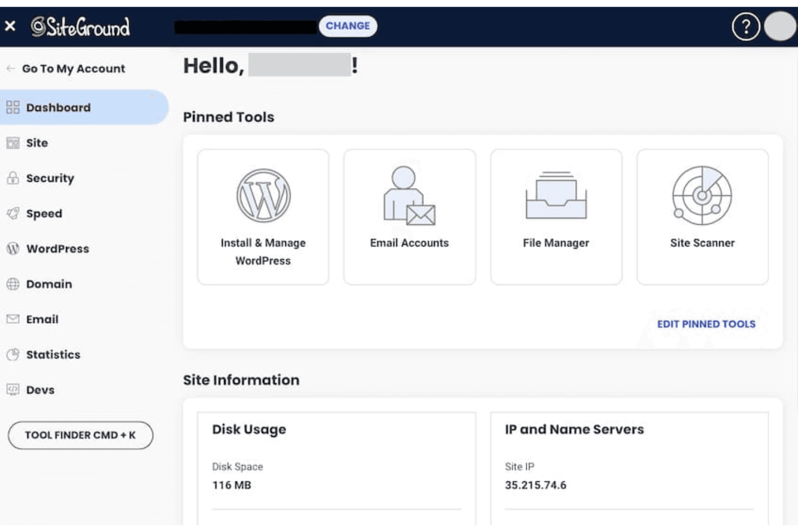Click the Email envelope icon in sidebar
Screen dimensions: 798x532
coord(13,319)
